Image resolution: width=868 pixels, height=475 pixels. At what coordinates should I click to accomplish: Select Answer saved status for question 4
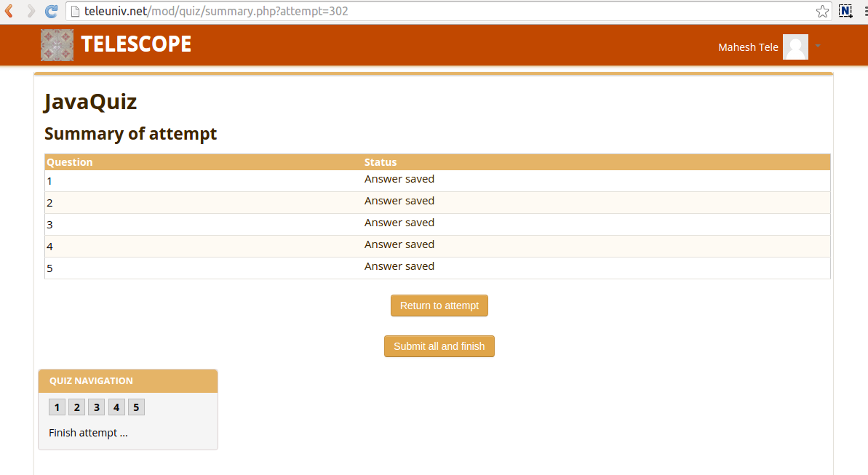pos(399,244)
